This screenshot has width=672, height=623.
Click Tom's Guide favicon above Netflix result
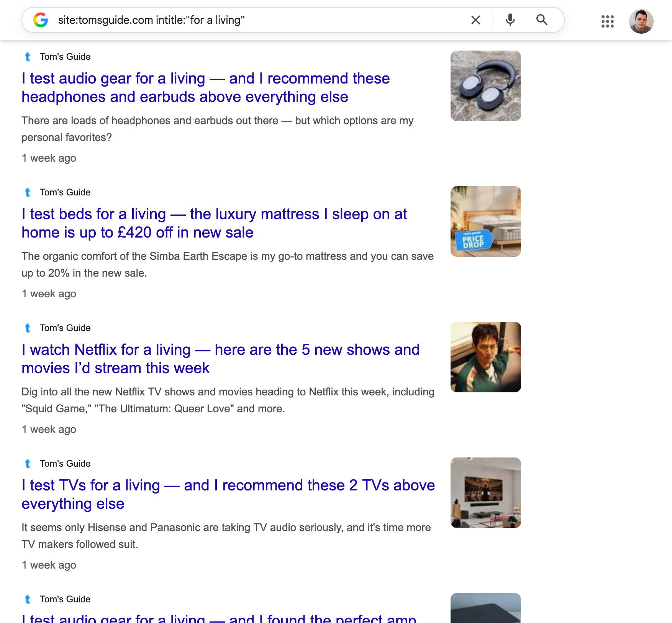tap(28, 328)
